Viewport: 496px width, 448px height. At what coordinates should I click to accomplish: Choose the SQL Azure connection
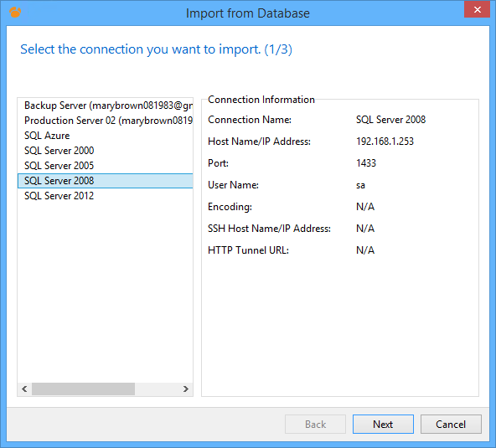tap(106, 136)
